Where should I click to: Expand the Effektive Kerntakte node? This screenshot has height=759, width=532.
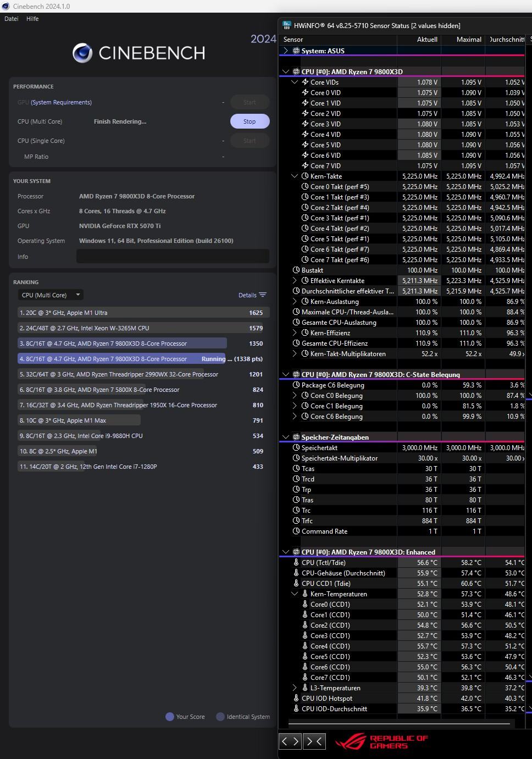(295, 280)
